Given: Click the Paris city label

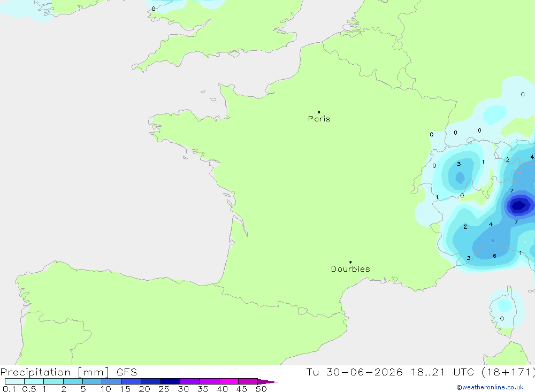Looking at the screenshot, I should tap(319, 119).
